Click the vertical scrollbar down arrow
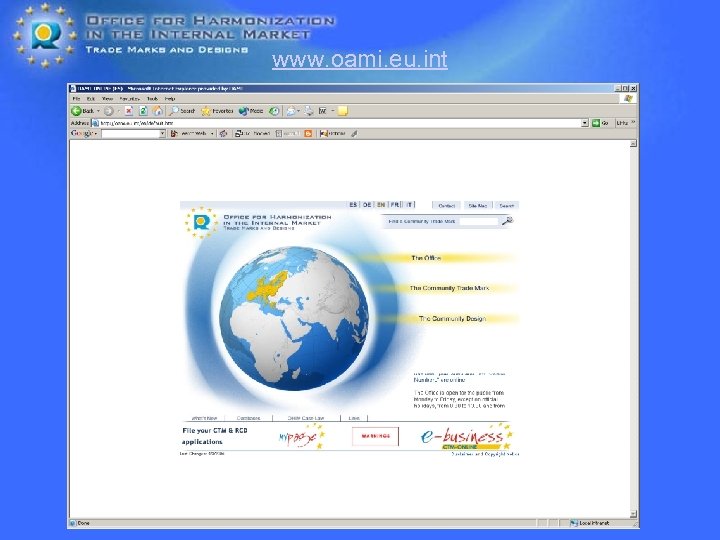 [633, 514]
